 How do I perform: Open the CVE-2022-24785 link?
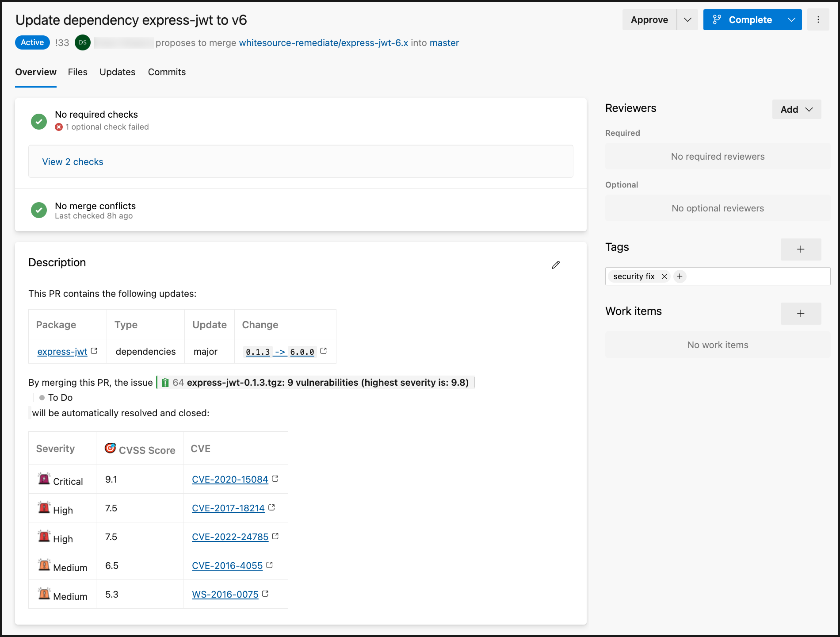230,537
